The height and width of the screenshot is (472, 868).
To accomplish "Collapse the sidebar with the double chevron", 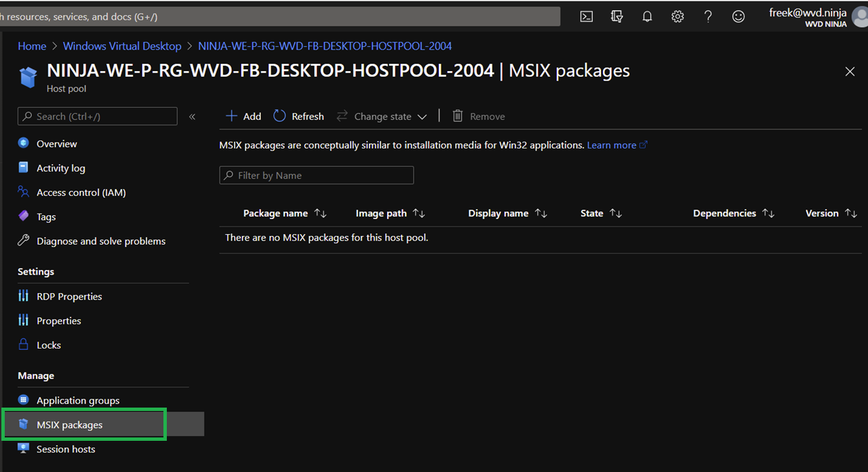I will (x=192, y=117).
